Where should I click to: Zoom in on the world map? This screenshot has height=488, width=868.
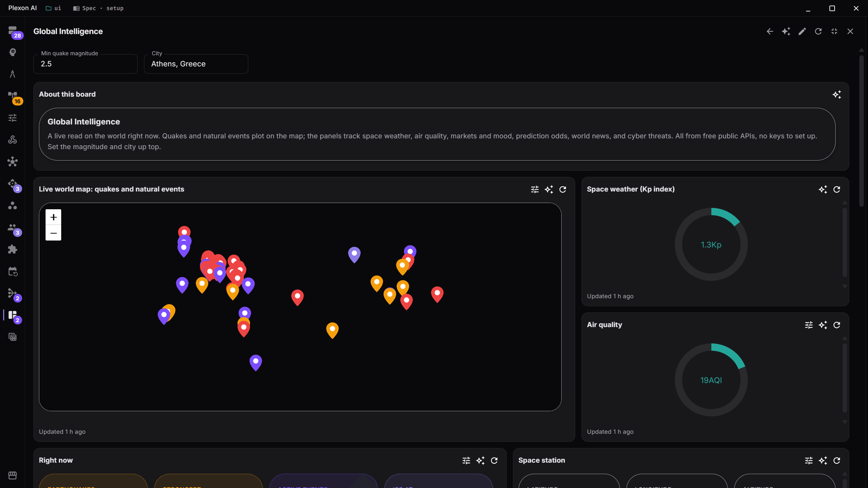(53, 217)
